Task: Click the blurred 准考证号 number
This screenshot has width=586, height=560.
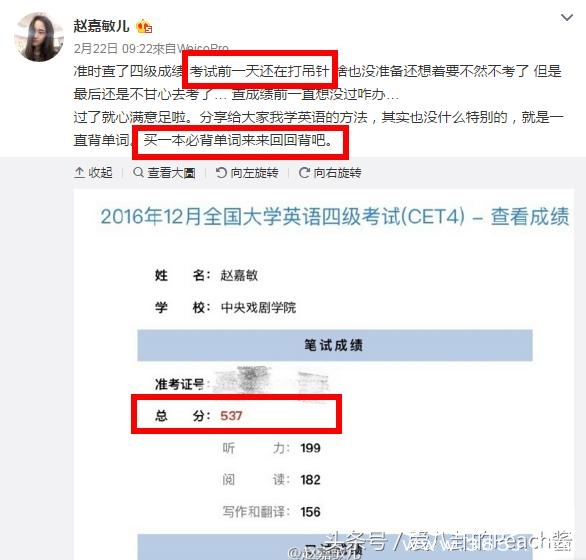Action: pos(271,381)
